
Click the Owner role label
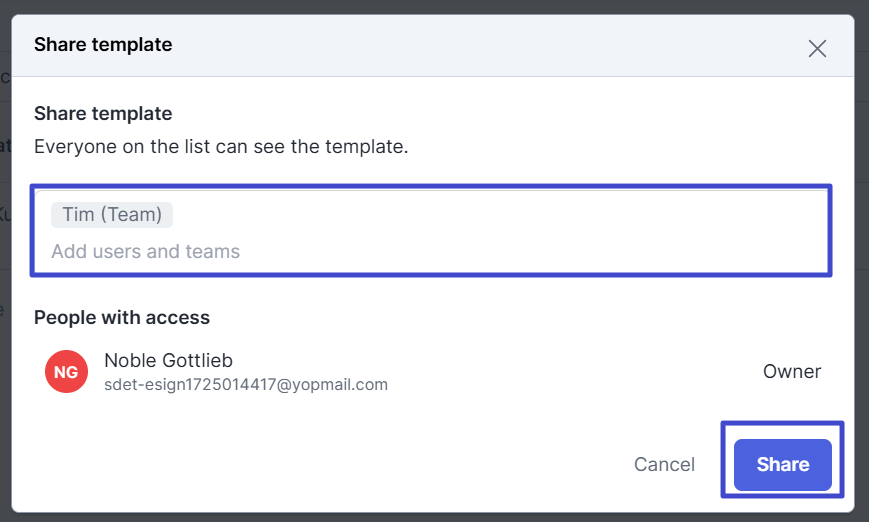pyautogui.click(x=792, y=372)
